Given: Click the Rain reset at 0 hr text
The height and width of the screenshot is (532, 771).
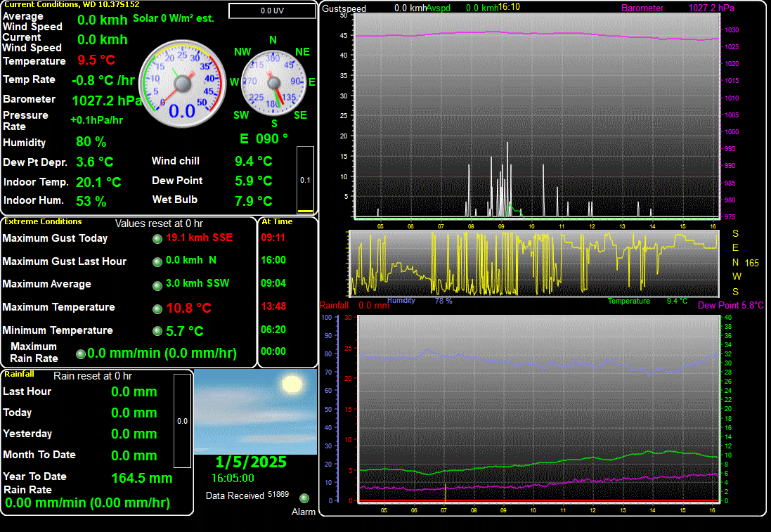Looking at the screenshot, I should tap(93, 376).
